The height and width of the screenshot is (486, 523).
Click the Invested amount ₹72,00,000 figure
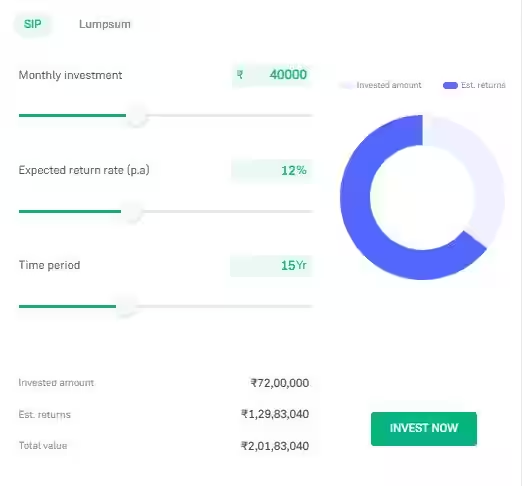[x=280, y=383]
